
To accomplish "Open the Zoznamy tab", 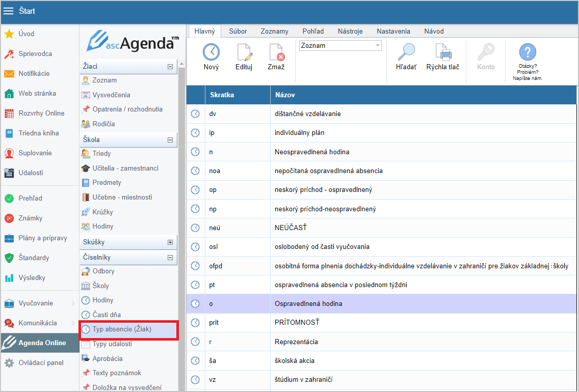I will click(x=274, y=32).
